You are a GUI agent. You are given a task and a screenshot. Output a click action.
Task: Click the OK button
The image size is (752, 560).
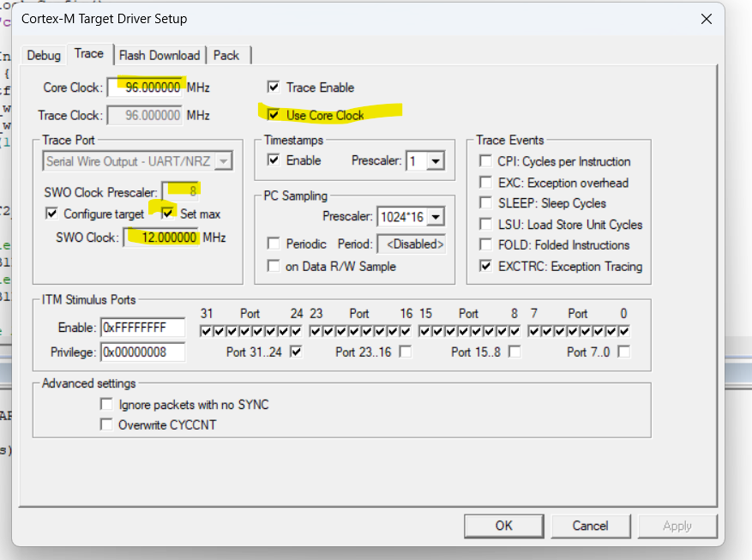(503, 526)
